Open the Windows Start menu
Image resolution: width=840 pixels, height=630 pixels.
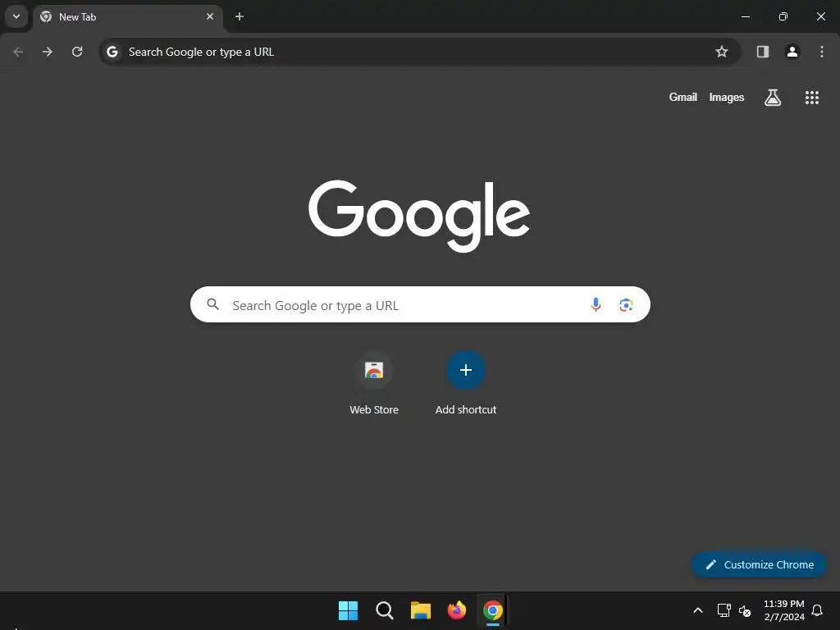coord(348,610)
